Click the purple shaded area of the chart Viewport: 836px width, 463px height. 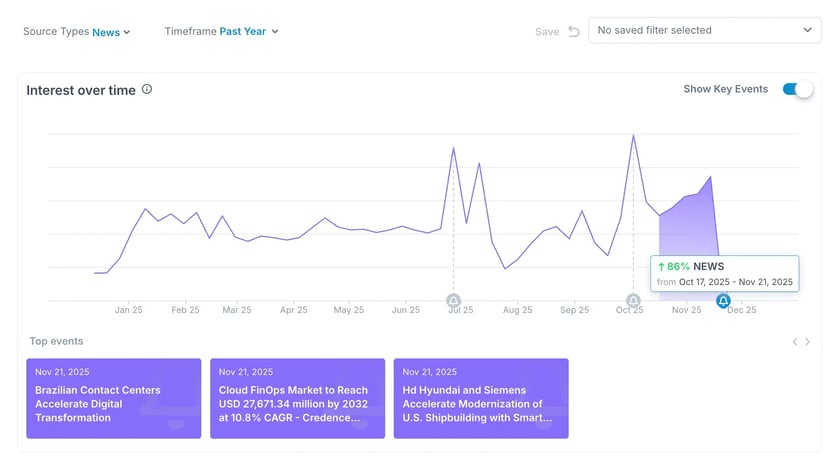coord(690,230)
